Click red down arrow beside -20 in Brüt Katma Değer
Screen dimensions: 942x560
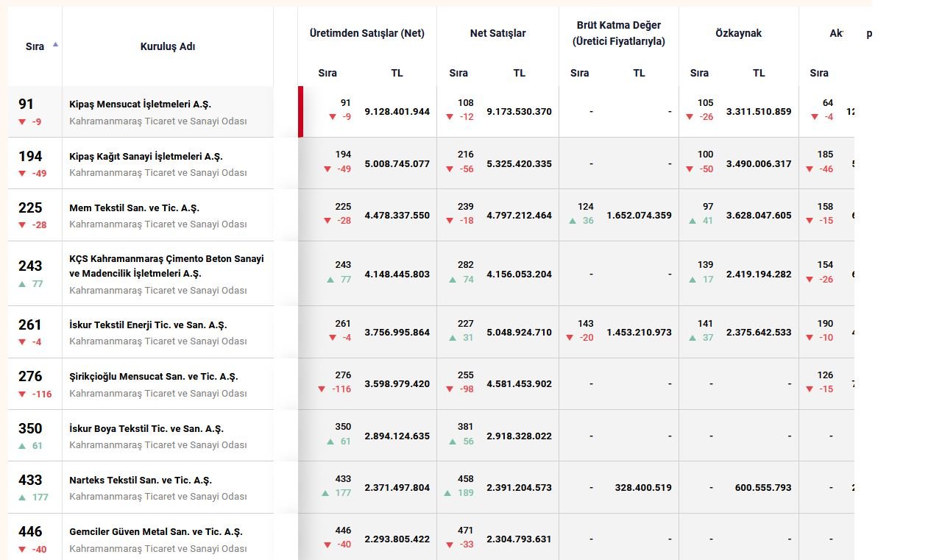[570, 338]
